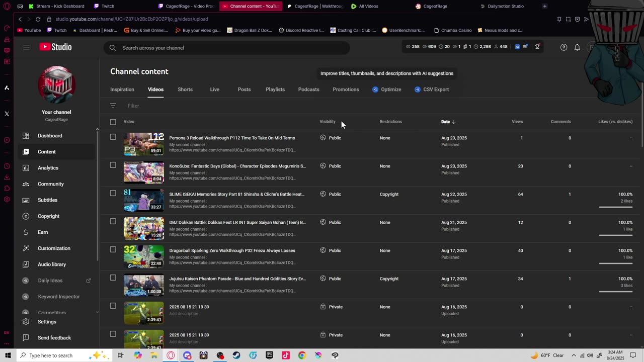Viewport: 644px width, 362px height.
Task: Open the Promotions tab
Action: (x=346, y=89)
